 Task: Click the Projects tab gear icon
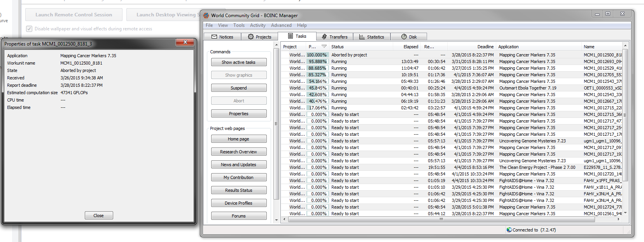251,37
